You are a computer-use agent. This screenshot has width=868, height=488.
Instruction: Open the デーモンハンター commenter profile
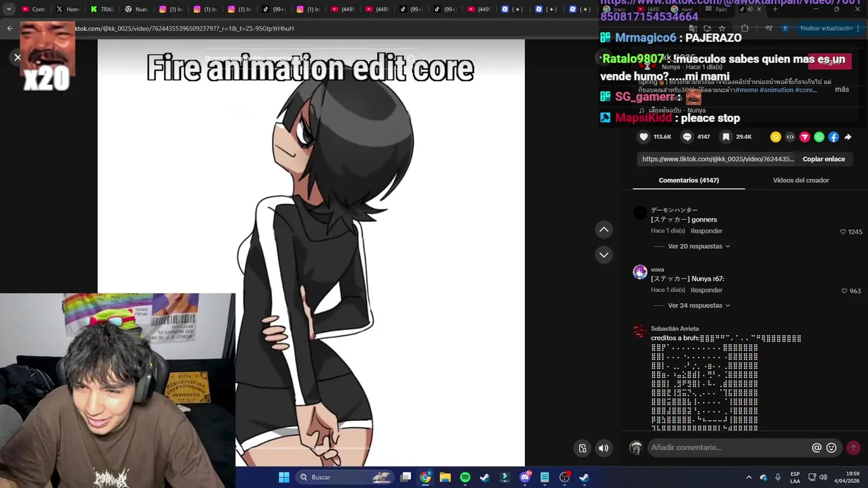tap(674, 210)
